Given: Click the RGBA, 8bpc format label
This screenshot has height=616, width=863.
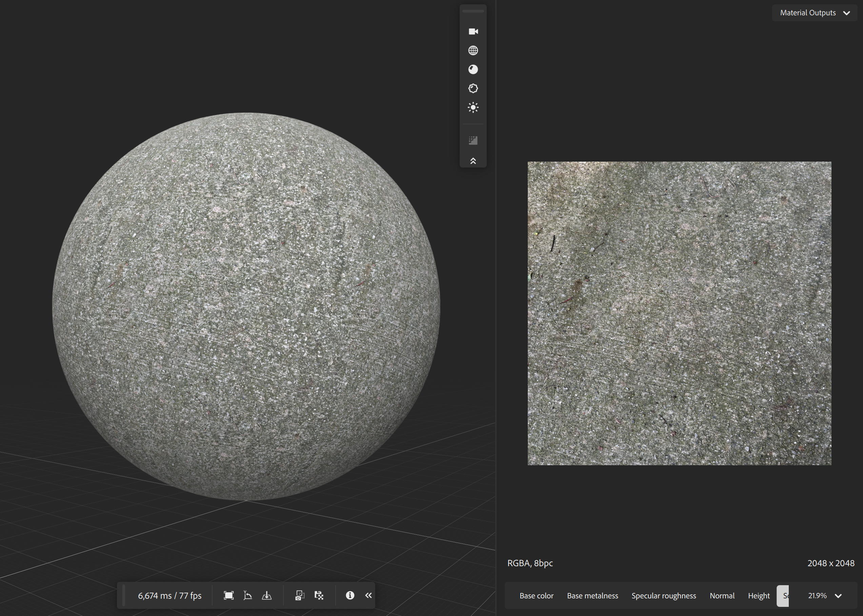Looking at the screenshot, I should tap(530, 563).
